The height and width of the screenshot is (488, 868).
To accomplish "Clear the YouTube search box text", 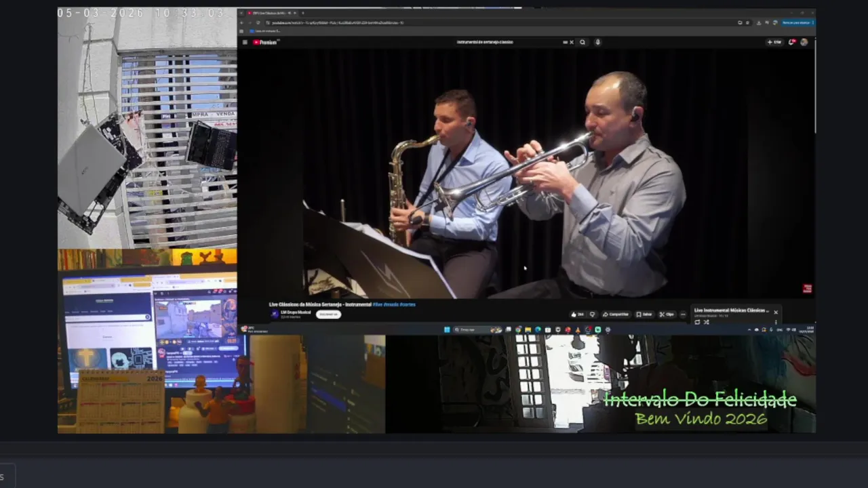I will pos(572,42).
